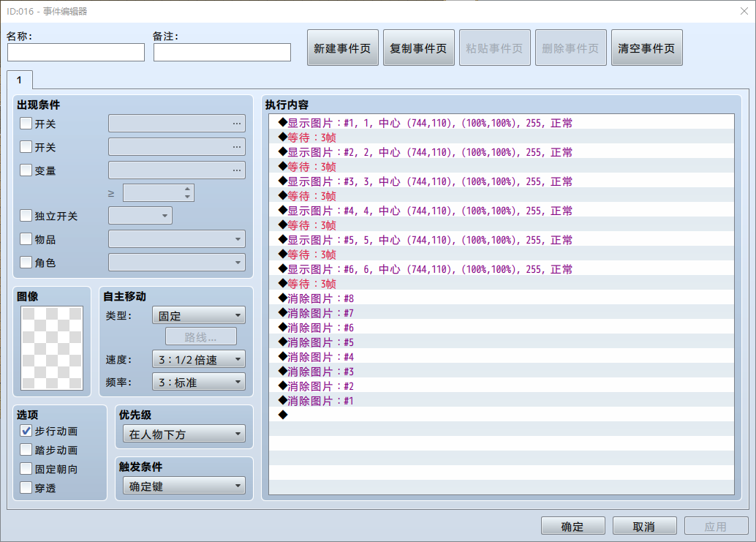
Task: Select the 消除图片 : #1 command row
Action: click(502, 401)
